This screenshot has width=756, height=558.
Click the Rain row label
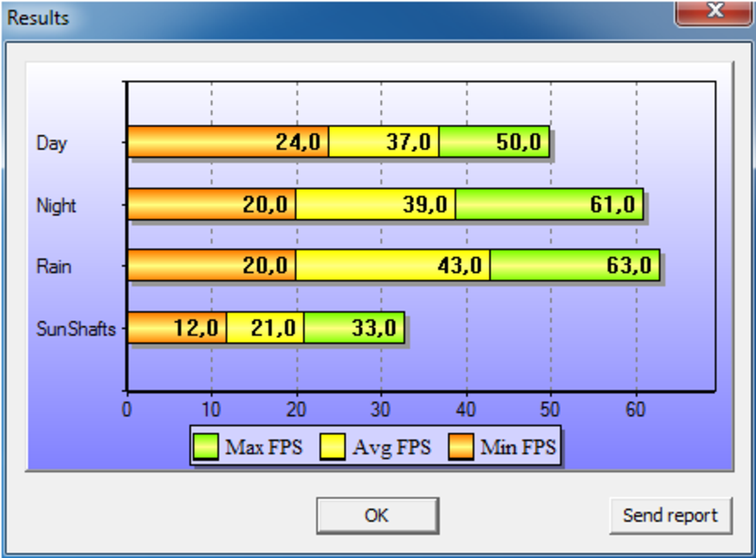click(x=54, y=266)
